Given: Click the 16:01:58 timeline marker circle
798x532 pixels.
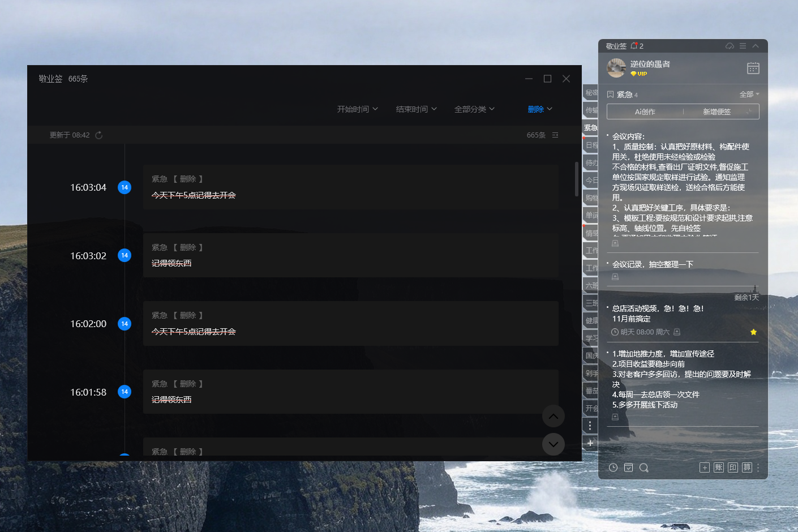Looking at the screenshot, I should pyautogui.click(x=125, y=392).
